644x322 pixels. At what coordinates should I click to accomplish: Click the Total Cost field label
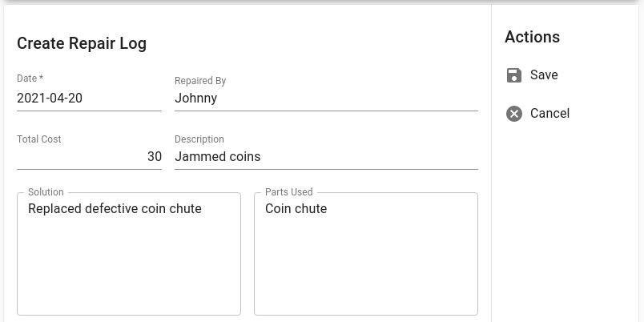click(x=39, y=139)
